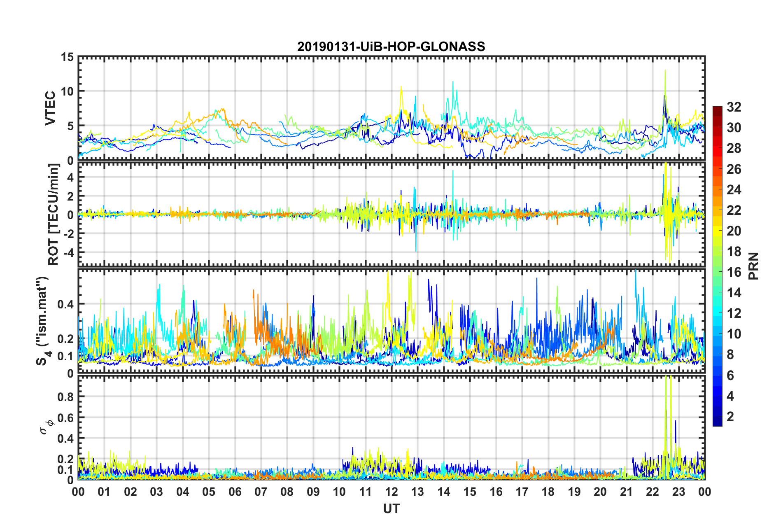This screenshot has height=532, width=783.
Task: Click x-axis tick label 19
Action: 574,492
